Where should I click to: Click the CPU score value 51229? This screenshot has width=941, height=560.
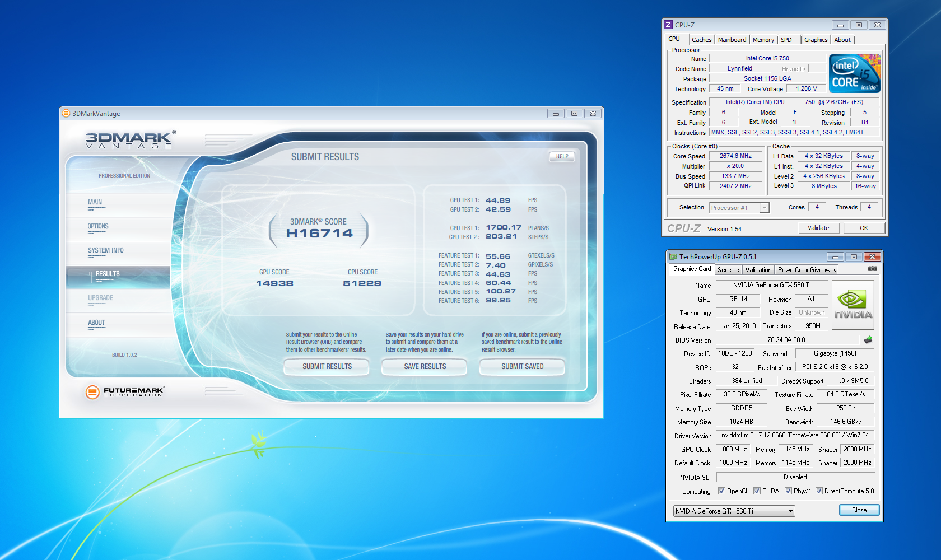(x=362, y=283)
